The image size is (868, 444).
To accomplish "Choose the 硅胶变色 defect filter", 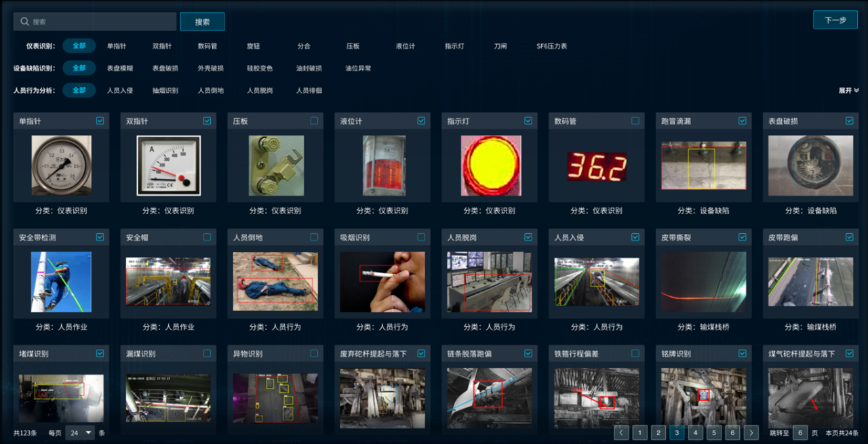I will (260, 68).
